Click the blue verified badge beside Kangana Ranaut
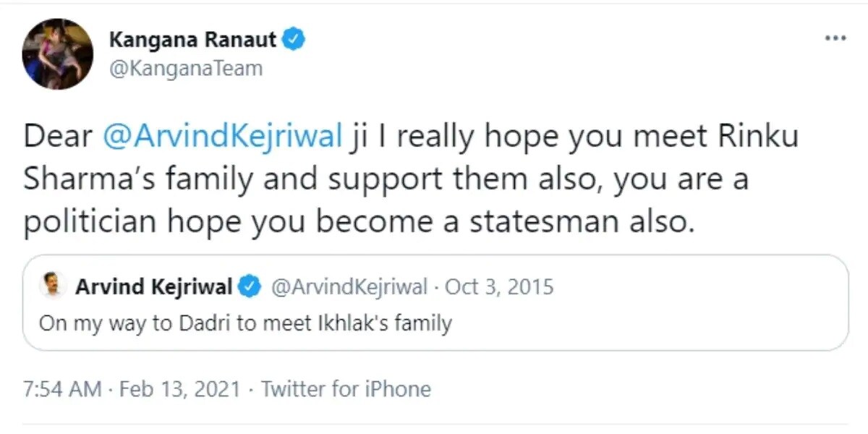The width and height of the screenshot is (868, 434). coord(294,41)
